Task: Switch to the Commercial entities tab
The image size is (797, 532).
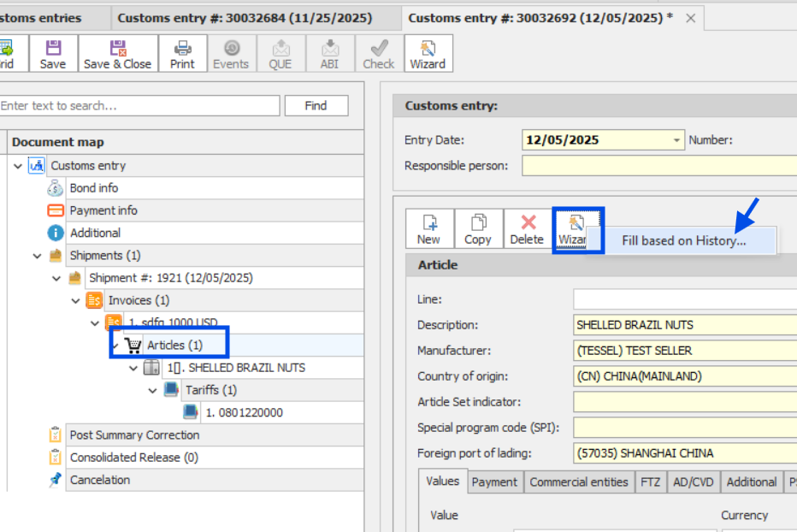Action: point(579,482)
